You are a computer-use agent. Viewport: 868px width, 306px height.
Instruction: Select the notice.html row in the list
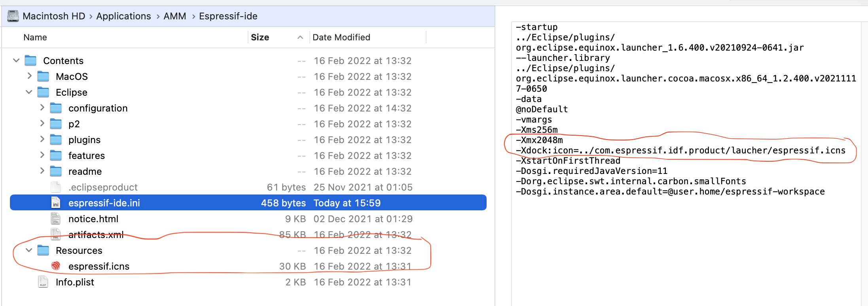(x=158, y=218)
